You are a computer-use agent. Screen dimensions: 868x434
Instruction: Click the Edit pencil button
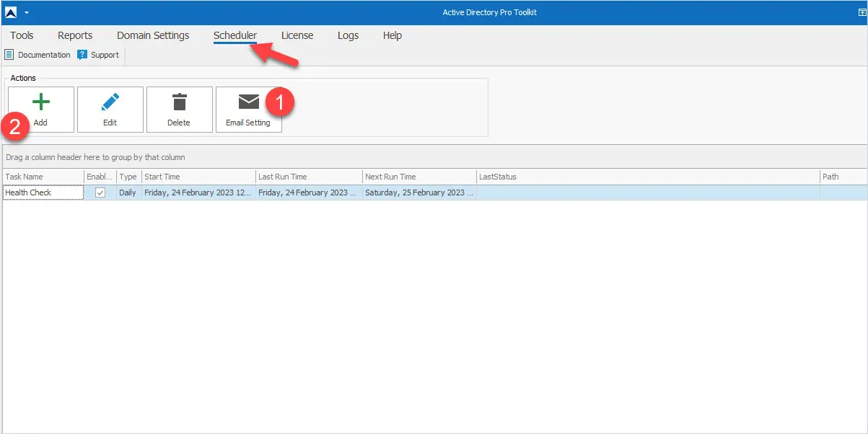pos(110,110)
